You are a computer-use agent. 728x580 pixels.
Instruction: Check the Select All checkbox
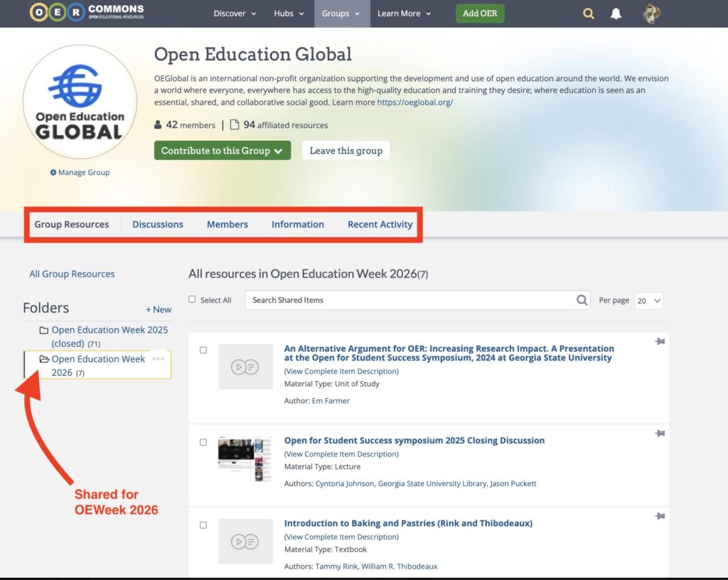(192, 300)
